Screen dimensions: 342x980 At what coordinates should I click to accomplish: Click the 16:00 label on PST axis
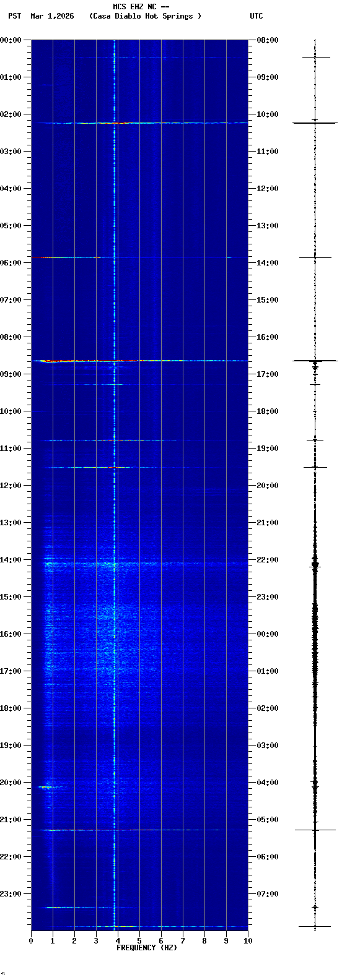coord(11,634)
